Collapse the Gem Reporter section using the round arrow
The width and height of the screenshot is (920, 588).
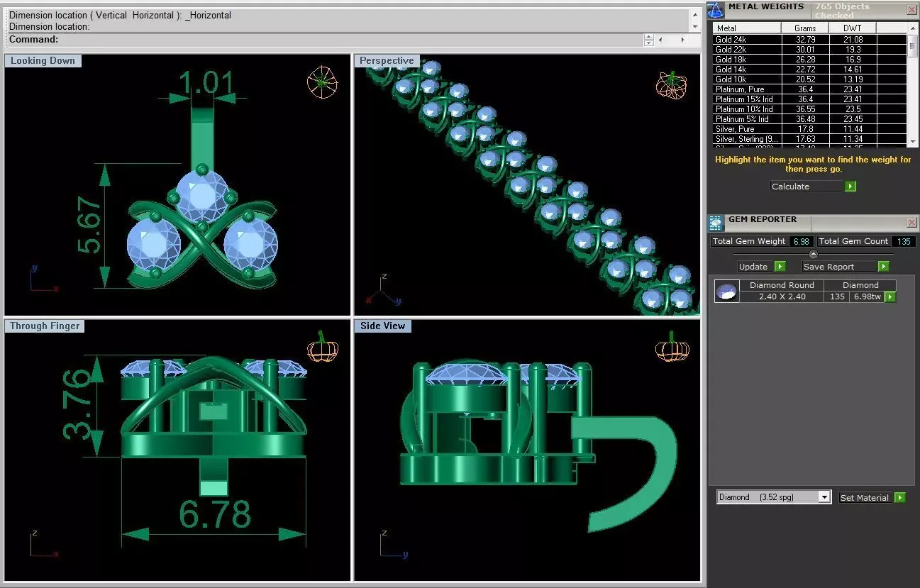point(814,254)
